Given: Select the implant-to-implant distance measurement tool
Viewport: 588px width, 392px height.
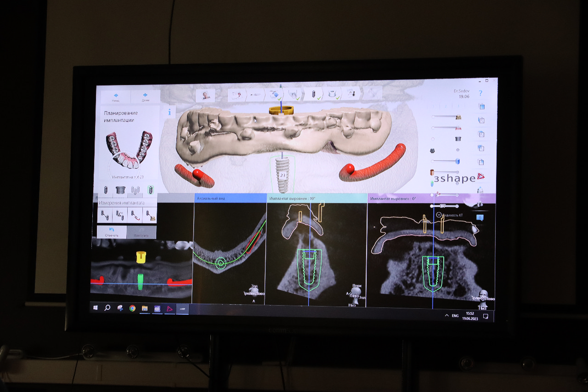Looking at the screenshot, I should 105,214.
